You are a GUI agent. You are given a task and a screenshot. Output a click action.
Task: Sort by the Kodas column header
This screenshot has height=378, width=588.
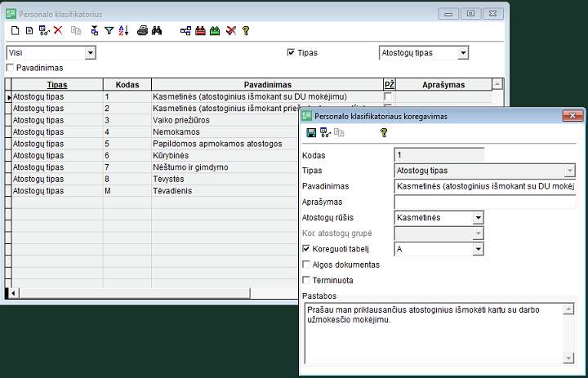click(127, 84)
